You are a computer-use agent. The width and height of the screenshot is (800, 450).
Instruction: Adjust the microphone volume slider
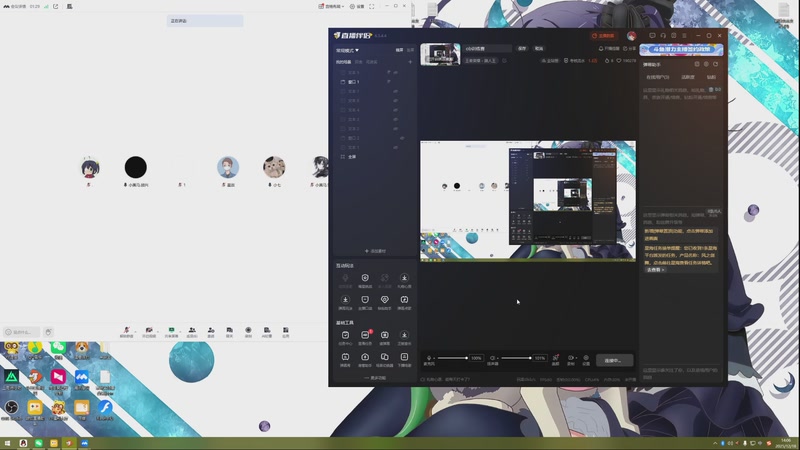[x=453, y=358]
